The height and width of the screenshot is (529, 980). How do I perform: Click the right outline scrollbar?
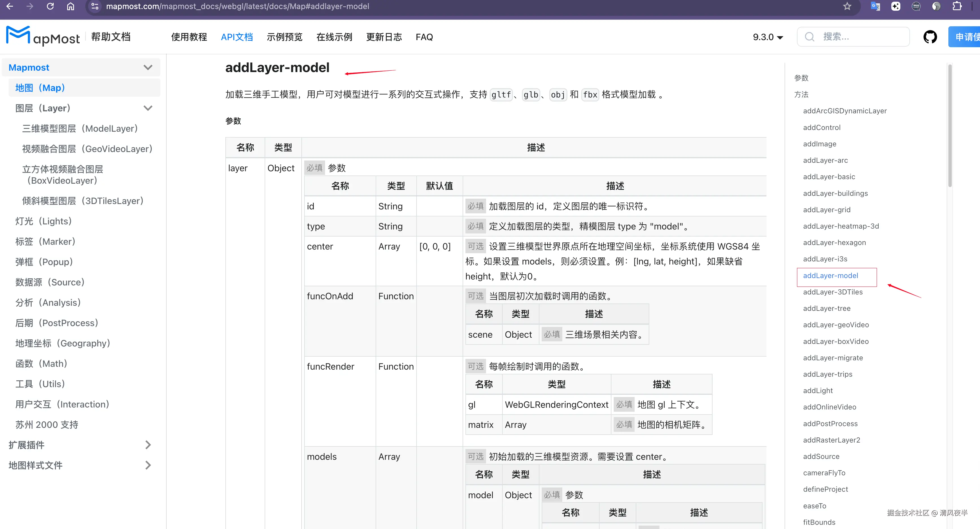(949, 125)
